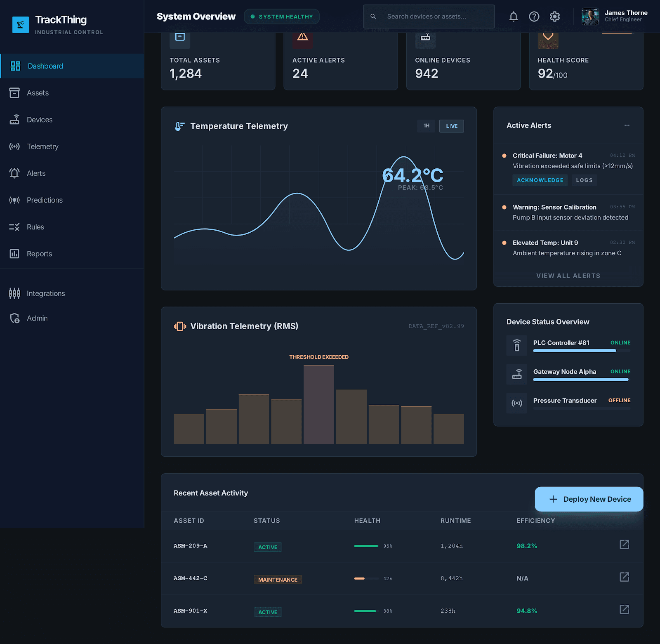The width and height of the screenshot is (660, 644).
Task: Click Deploy New Device button
Action: point(589,499)
